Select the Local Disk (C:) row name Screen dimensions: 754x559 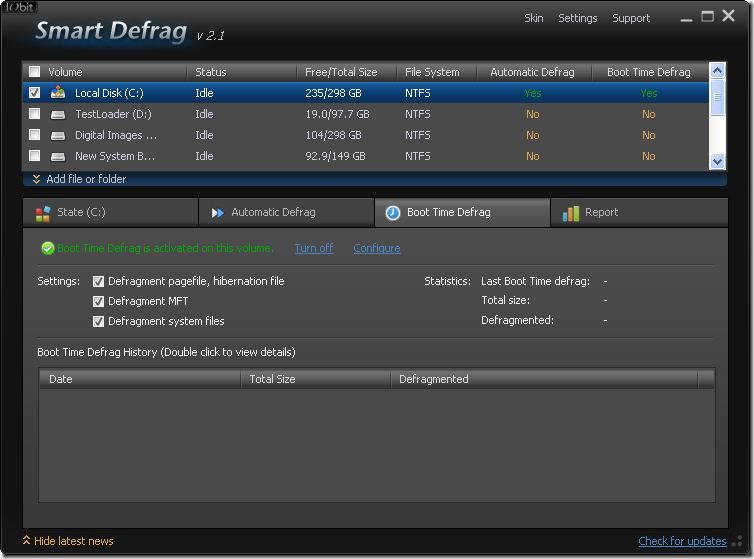[x=109, y=93]
